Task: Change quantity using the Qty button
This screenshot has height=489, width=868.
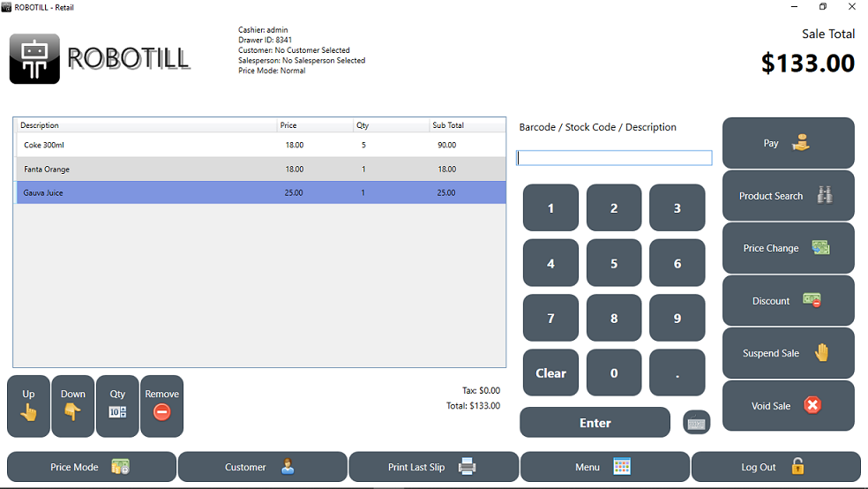Action: tap(117, 406)
